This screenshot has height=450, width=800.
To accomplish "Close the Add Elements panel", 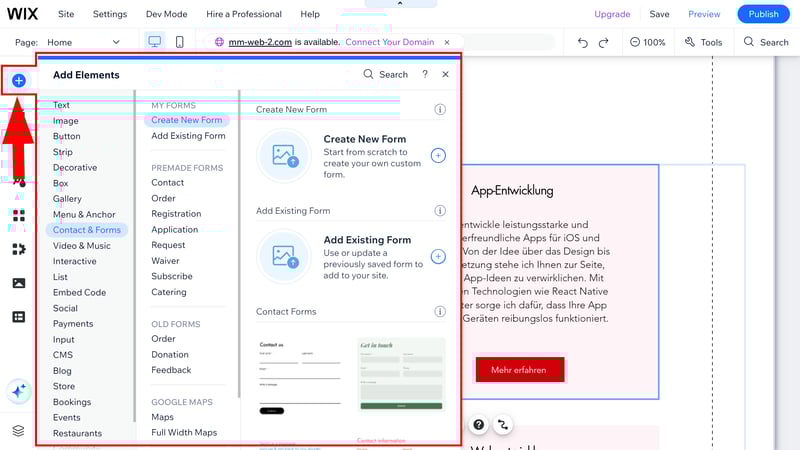I will click(x=445, y=74).
